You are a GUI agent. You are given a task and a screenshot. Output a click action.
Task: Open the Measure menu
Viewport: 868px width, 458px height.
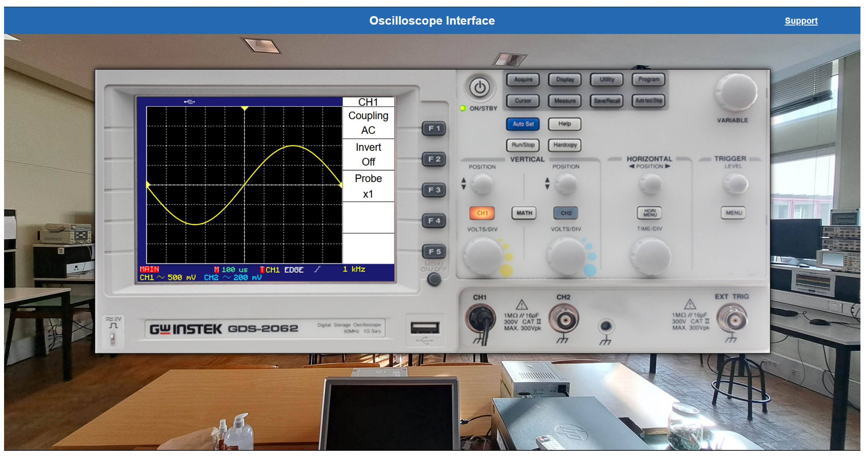tap(565, 101)
